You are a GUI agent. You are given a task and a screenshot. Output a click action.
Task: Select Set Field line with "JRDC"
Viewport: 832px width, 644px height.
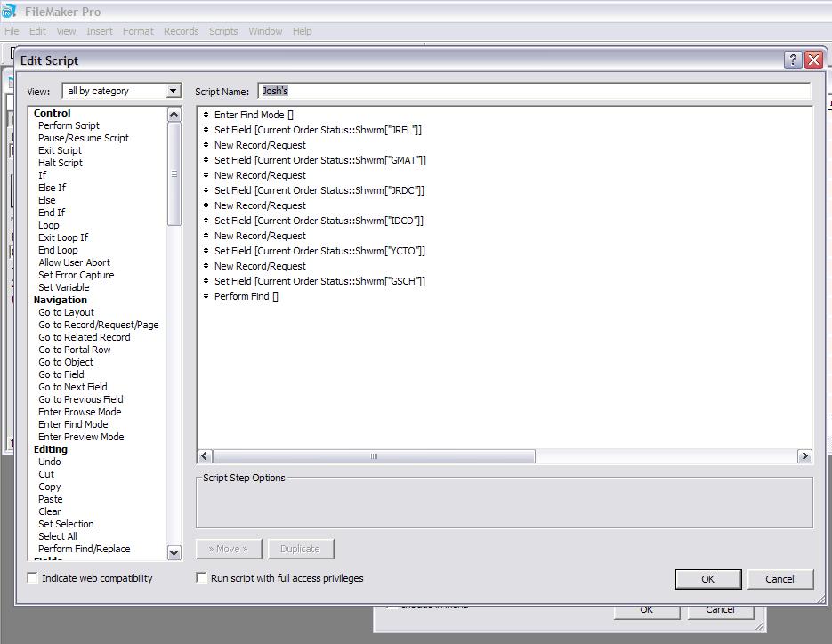coord(319,190)
